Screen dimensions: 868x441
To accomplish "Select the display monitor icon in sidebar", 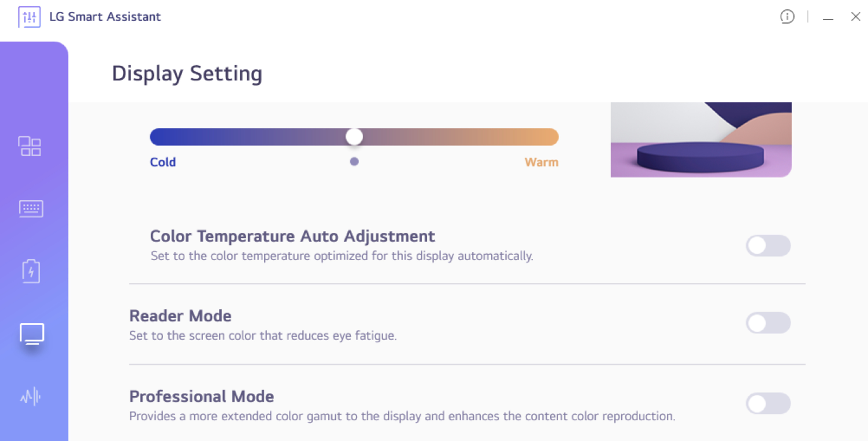I will (x=32, y=334).
